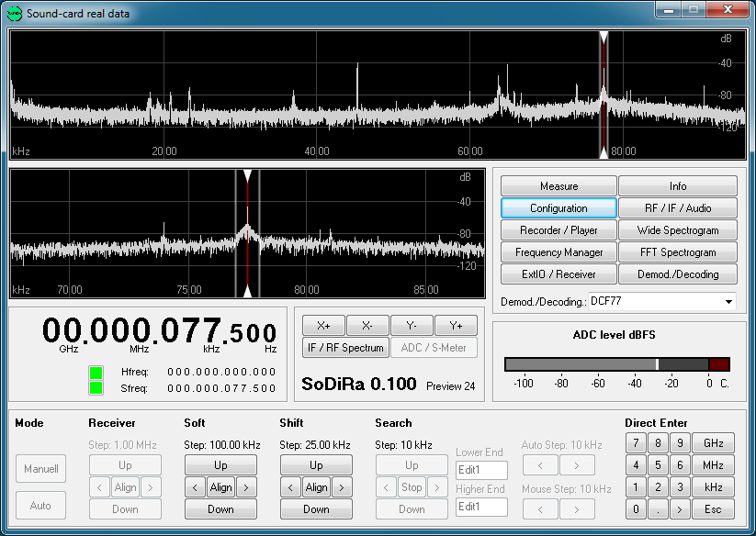The width and height of the screenshot is (756, 536).
Task: Increase vertical scale with Y+ button
Action: [457, 326]
